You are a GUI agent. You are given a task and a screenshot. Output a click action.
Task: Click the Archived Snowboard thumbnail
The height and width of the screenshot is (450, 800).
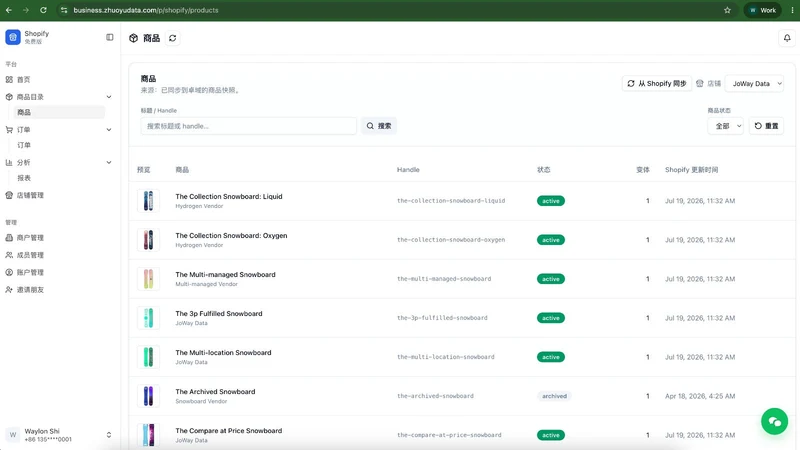pyautogui.click(x=148, y=396)
